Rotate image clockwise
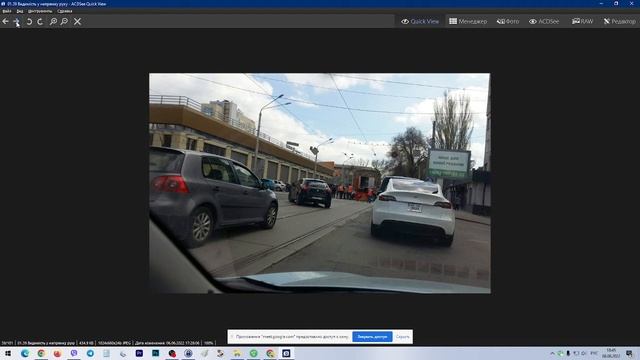The width and height of the screenshot is (640, 360). [40, 22]
